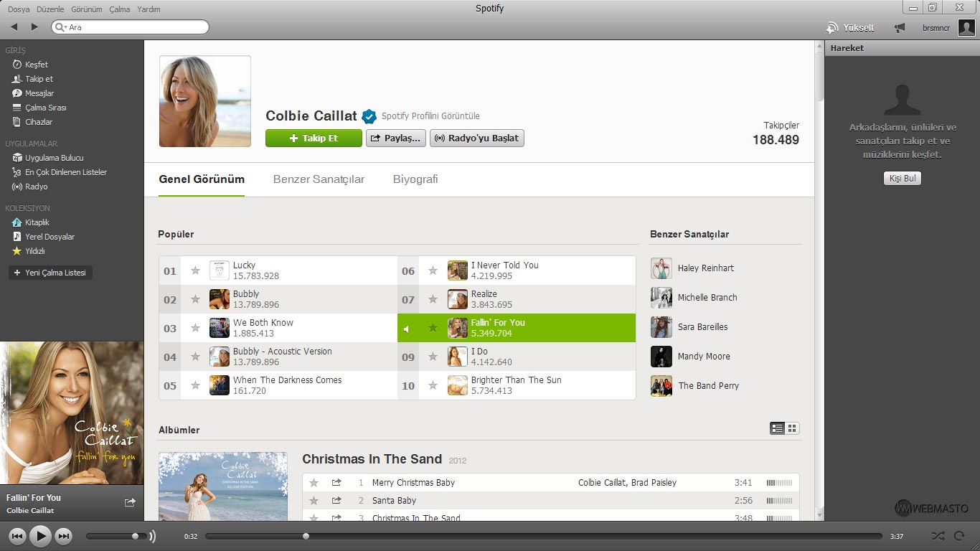980x551 pixels.
Task: Open the Çalma menu
Action: (x=120, y=9)
